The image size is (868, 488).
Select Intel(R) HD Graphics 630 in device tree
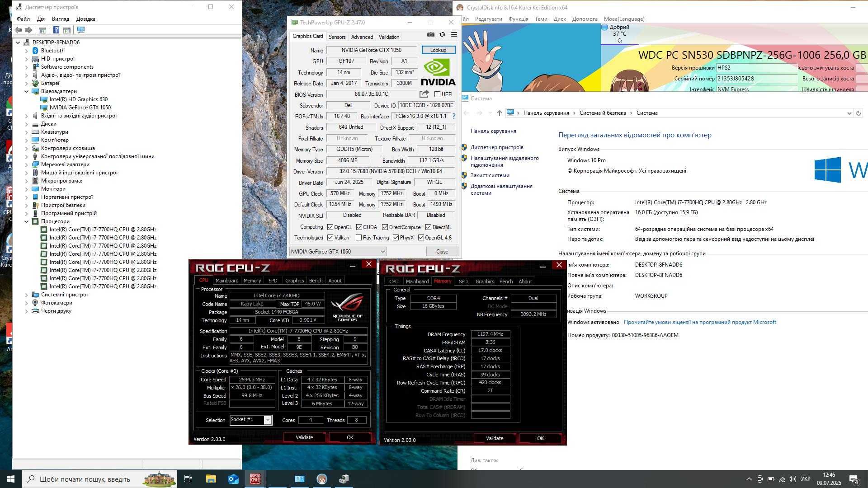tap(79, 99)
